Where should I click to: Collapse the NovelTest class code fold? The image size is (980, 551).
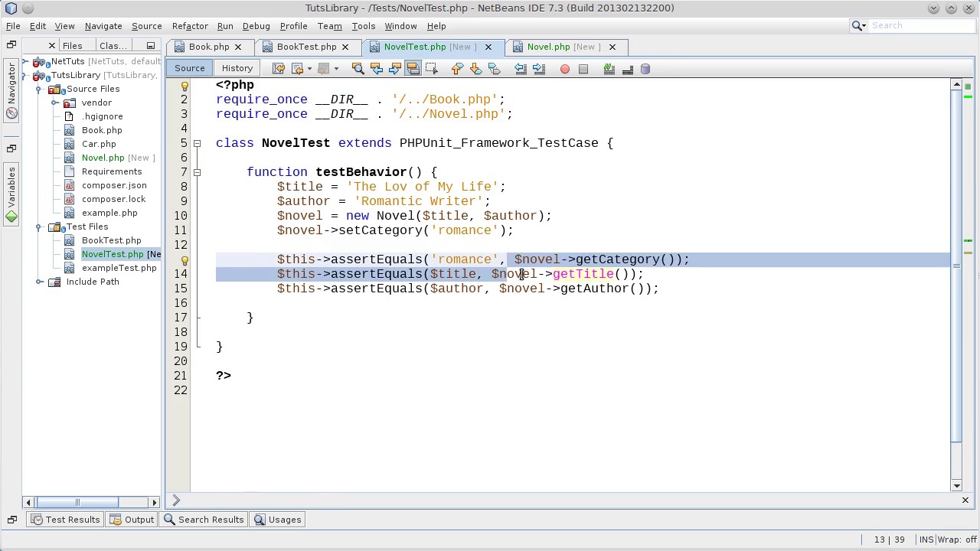click(197, 143)
